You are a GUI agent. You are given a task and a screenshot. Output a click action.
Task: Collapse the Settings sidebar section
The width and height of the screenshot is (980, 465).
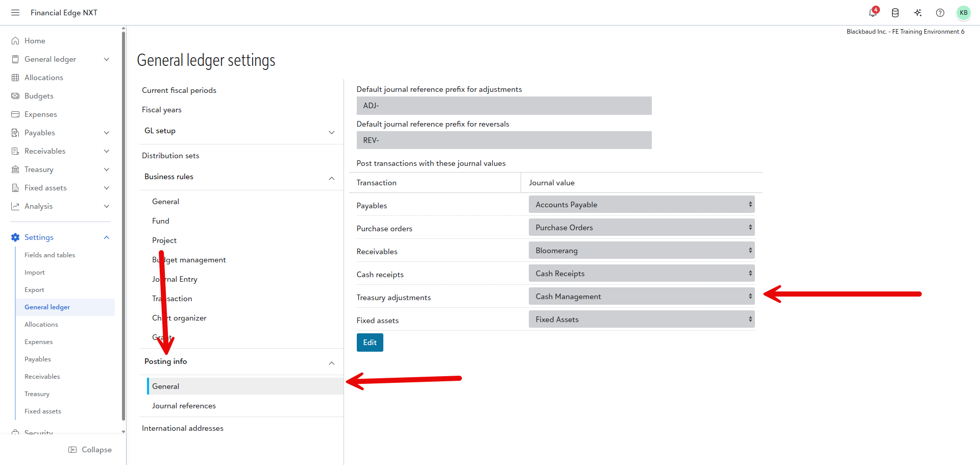[107, 237]
